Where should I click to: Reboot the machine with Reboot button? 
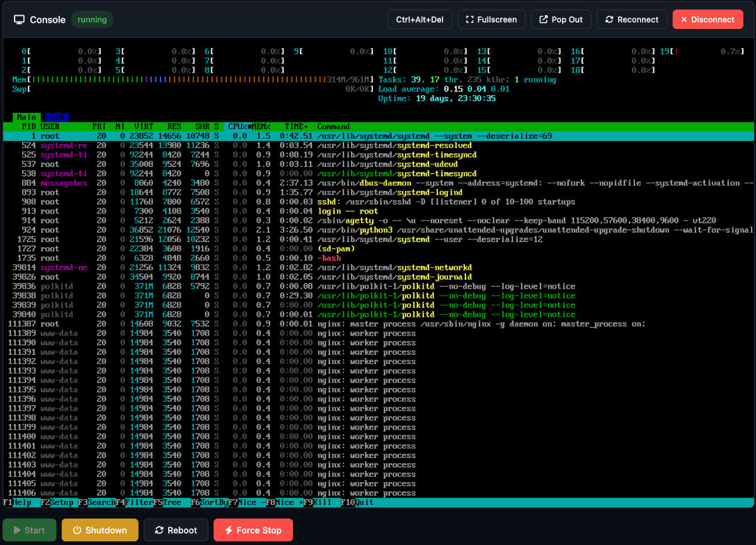pyautogui.click(x=176, y=530)
